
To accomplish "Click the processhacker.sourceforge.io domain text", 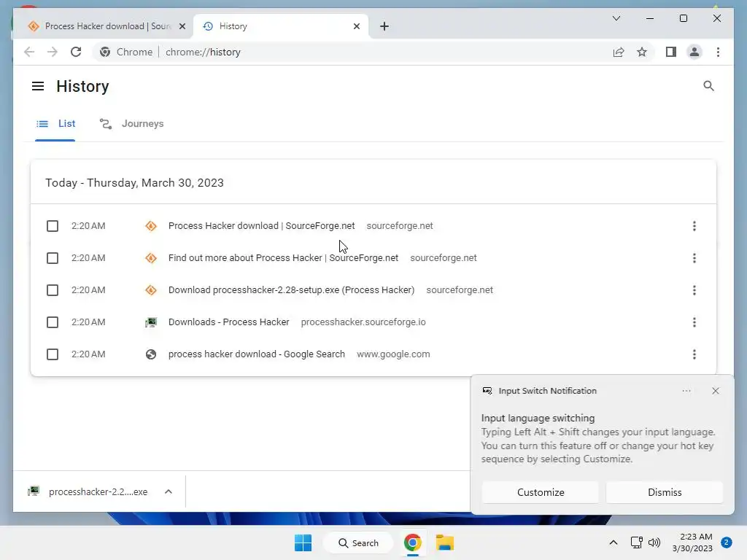I will 363,322.
